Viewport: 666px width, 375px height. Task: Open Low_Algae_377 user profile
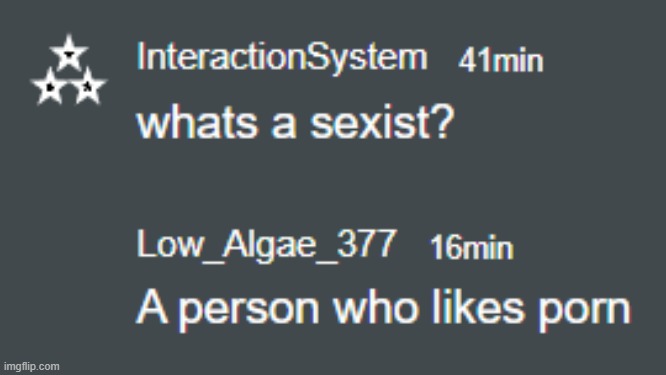[x=267, y=244]
